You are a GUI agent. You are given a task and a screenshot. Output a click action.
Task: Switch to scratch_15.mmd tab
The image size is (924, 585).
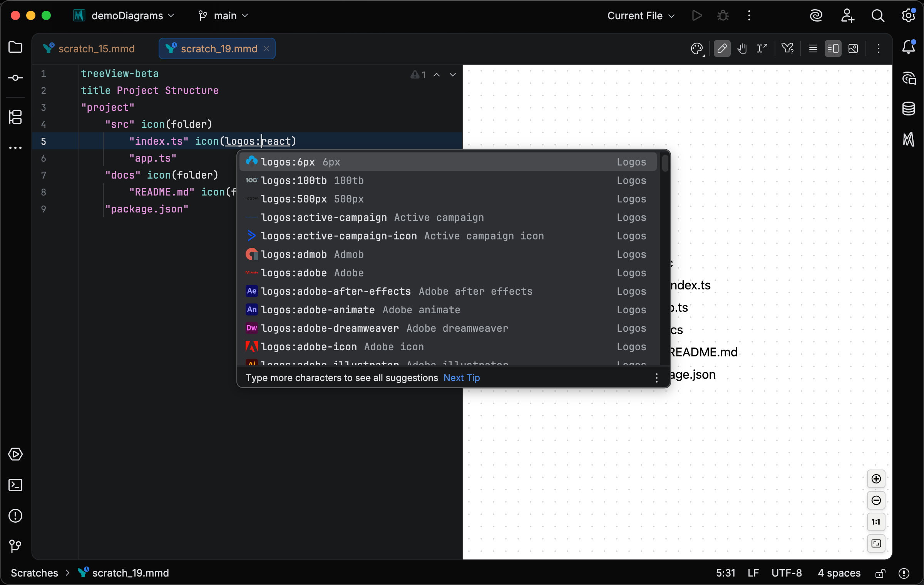89,49
